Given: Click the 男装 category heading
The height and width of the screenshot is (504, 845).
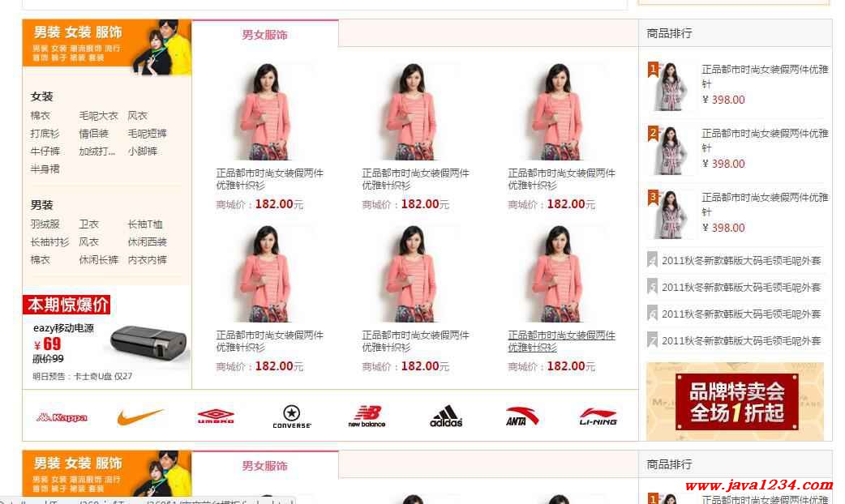Looking at the screenshot, I should tap(42, 205).
